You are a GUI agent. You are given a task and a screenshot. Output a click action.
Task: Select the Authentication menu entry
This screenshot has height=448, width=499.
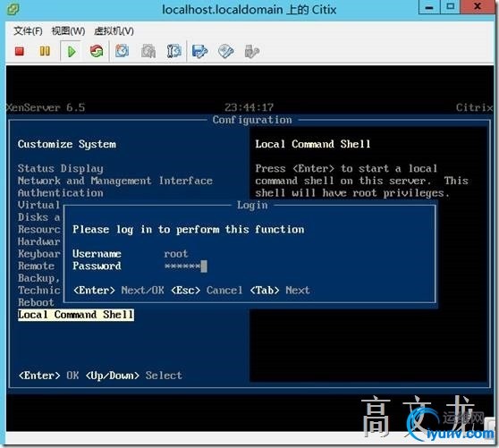point(61,193)
